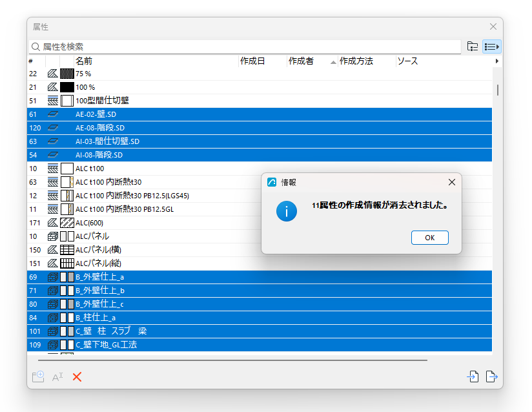Click layer icon of AE-08-階段.SD
Screen dimensions: 532x412
(52, 128)
